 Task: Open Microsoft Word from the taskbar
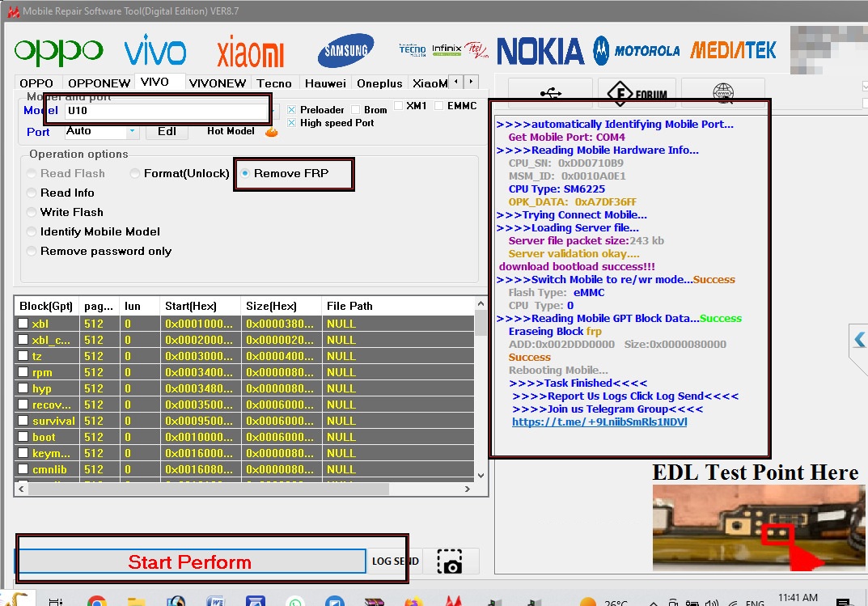coord(215,602)
